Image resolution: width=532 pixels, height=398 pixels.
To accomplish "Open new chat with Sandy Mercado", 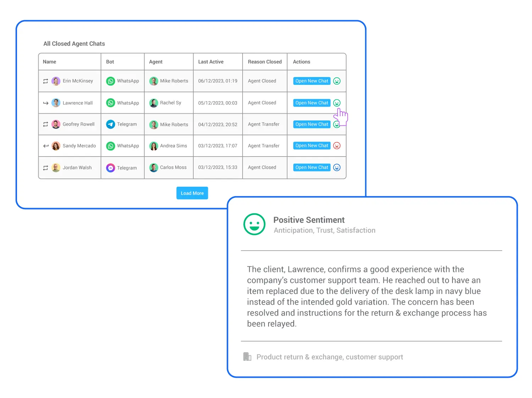I will coord(311,146).
